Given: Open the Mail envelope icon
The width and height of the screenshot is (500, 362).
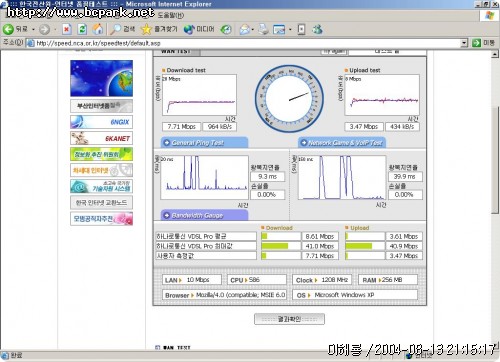Looking at the screenshot, I should coord(245,29).
